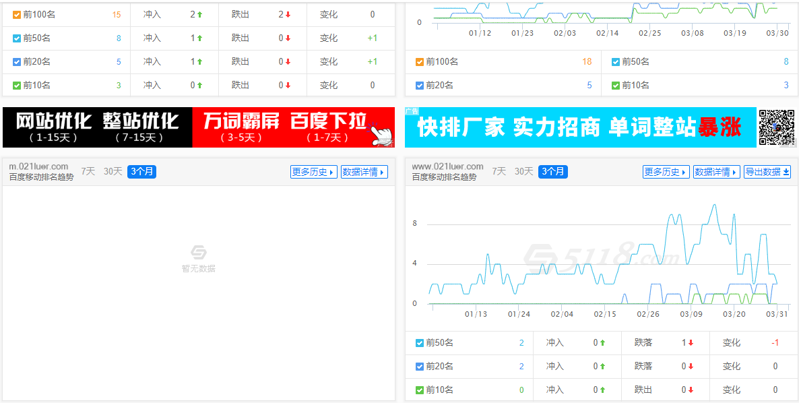Switch m.021luer.com chart to 7天
This screenshot has height=403, width=799.
point(89,171)
